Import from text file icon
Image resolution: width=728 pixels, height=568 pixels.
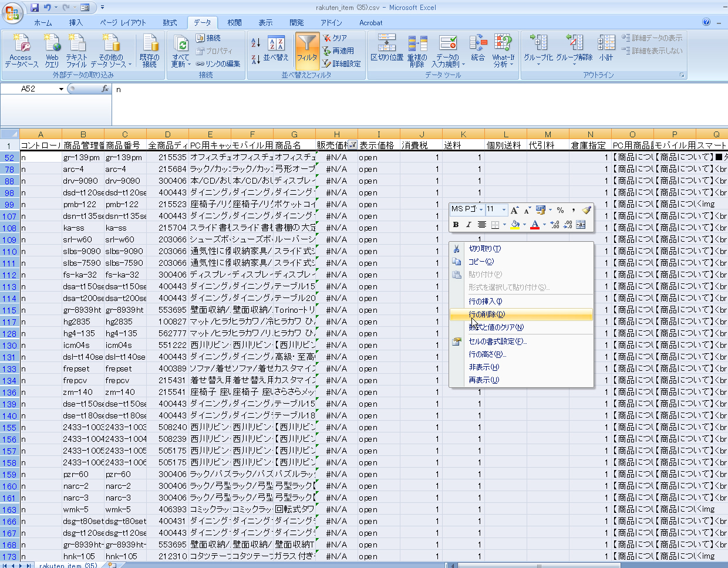[x=76, y=50]
